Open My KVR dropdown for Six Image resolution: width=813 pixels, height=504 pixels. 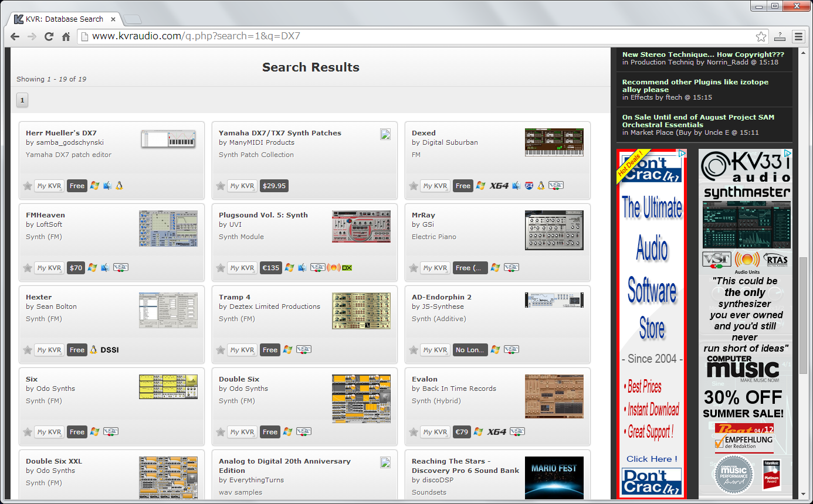[x=49, y=432]
